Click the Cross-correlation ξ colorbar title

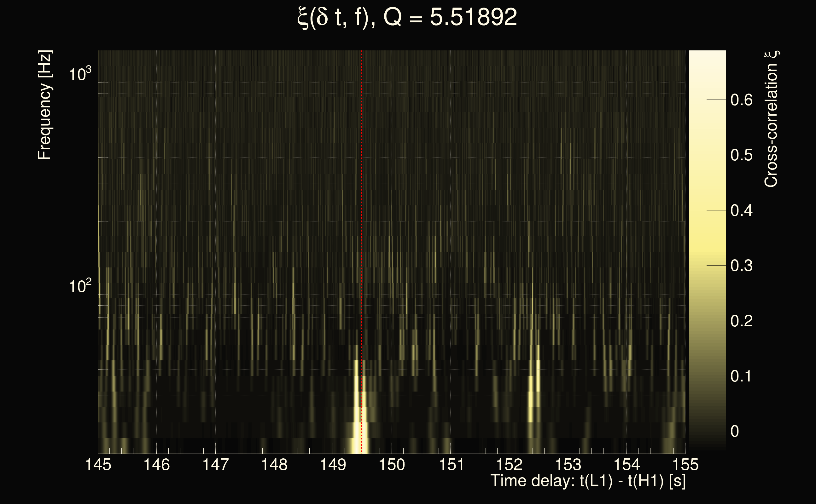pyautogui.click(x=771, y=119)
